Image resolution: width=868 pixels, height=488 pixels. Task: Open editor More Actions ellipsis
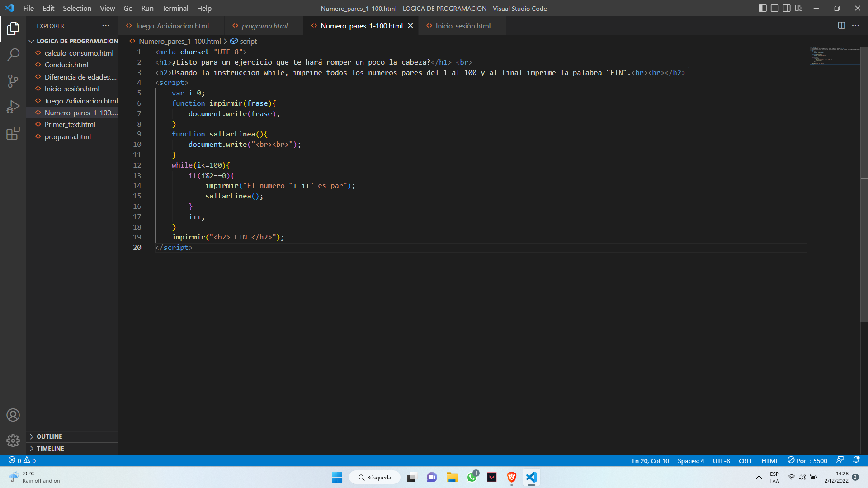coord(855,26)
